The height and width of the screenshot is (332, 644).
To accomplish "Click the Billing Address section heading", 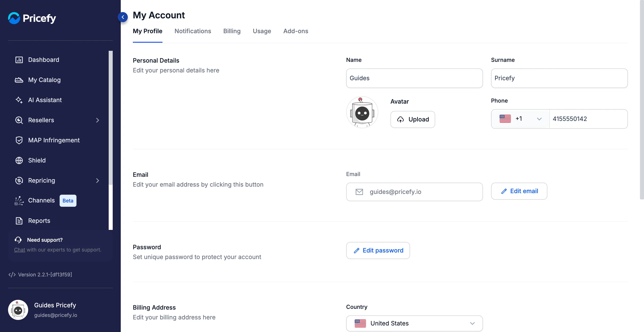I will (154, 308).
